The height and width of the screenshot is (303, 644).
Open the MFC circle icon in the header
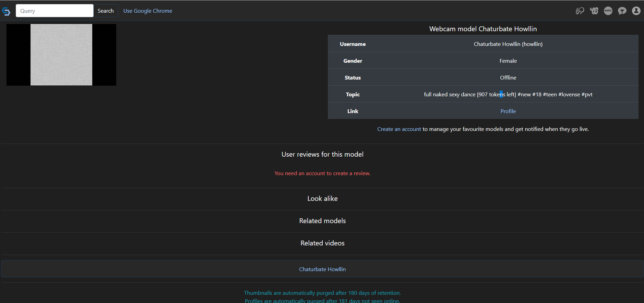click(x=608, y=11)
